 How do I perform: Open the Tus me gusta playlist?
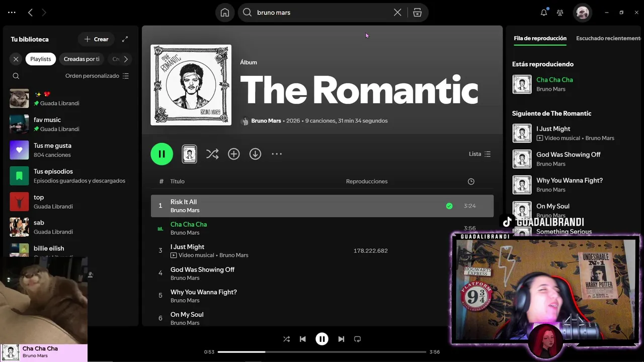[70, 150]
